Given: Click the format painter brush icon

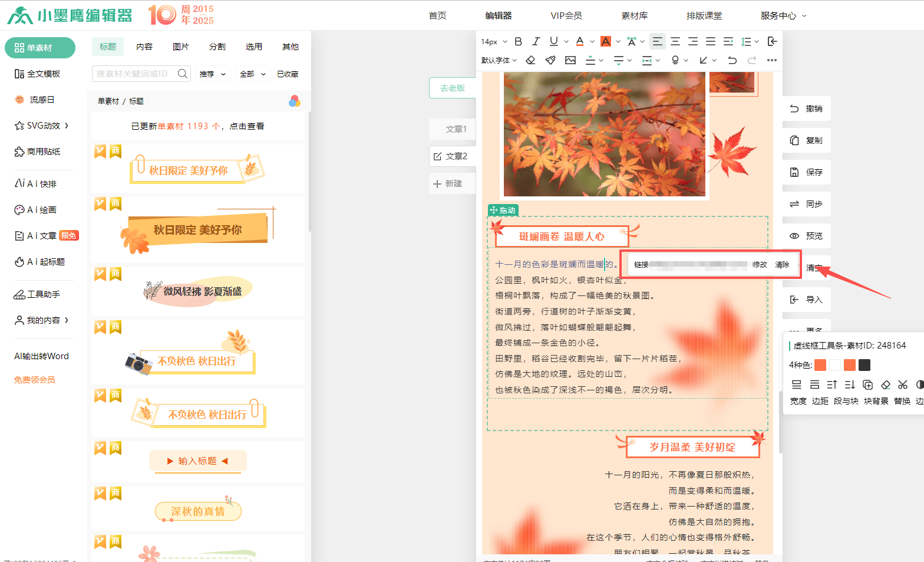Looking at the screenshot, I should (550, 60).
